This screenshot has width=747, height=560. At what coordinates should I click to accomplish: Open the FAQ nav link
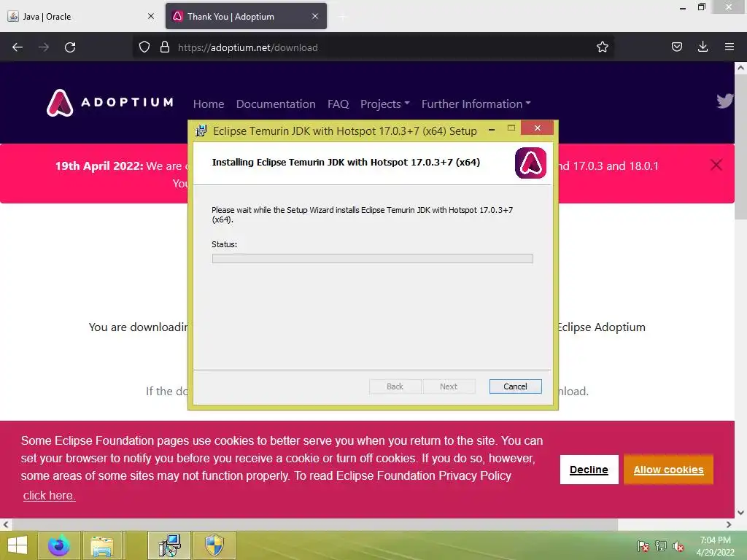pos(338,104)
